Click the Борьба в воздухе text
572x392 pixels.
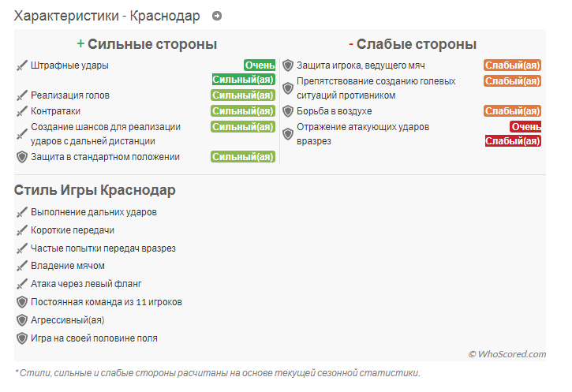(x=335, y=111)
